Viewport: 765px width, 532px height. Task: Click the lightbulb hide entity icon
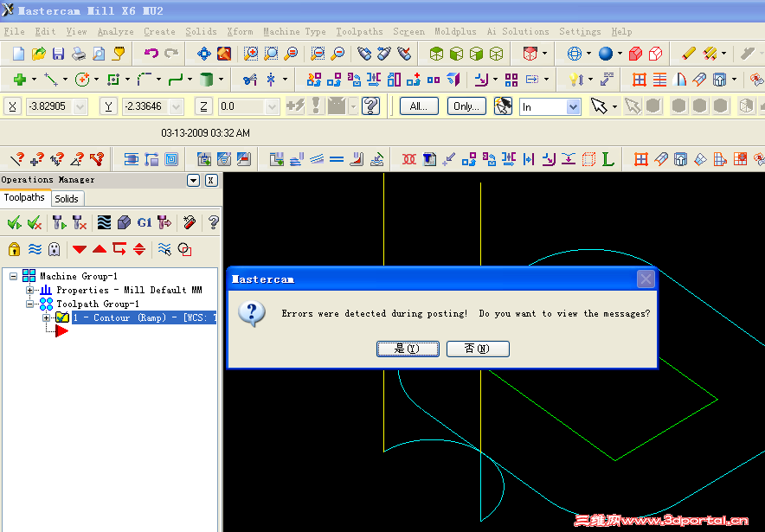[x=576, y=79]
